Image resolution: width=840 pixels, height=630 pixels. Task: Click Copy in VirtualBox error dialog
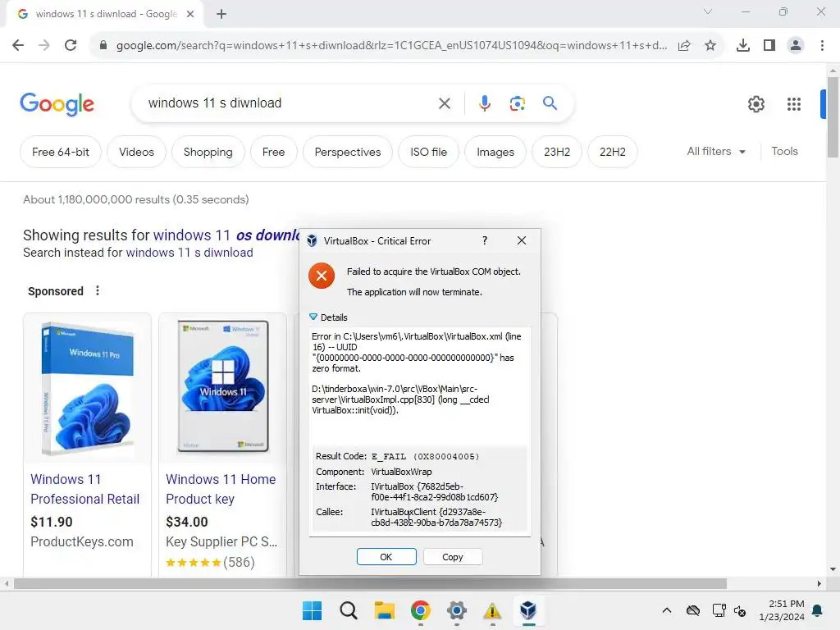[x=453, y=557]
